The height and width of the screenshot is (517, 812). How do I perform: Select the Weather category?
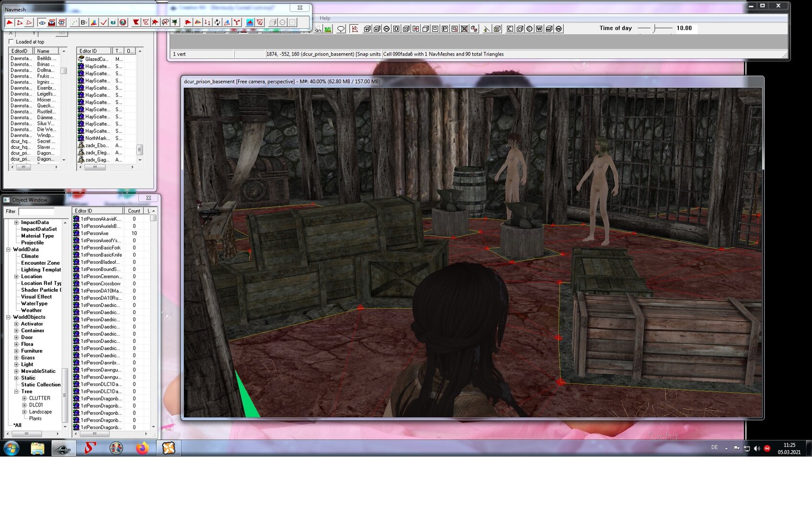(31, 310)
